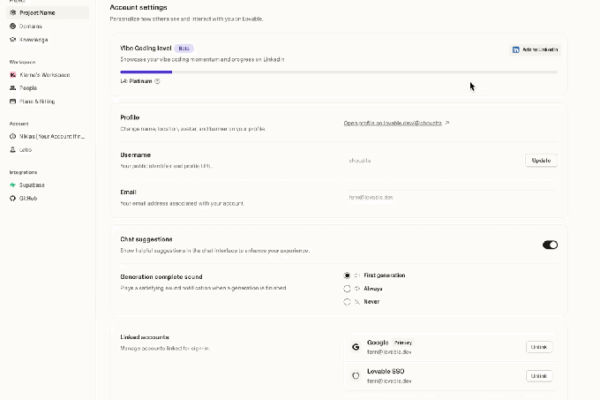Image resolution: width=600 pixels, height=400 pixels.
Task: Go to the workspace entry under Workspace
Action: 45,75
